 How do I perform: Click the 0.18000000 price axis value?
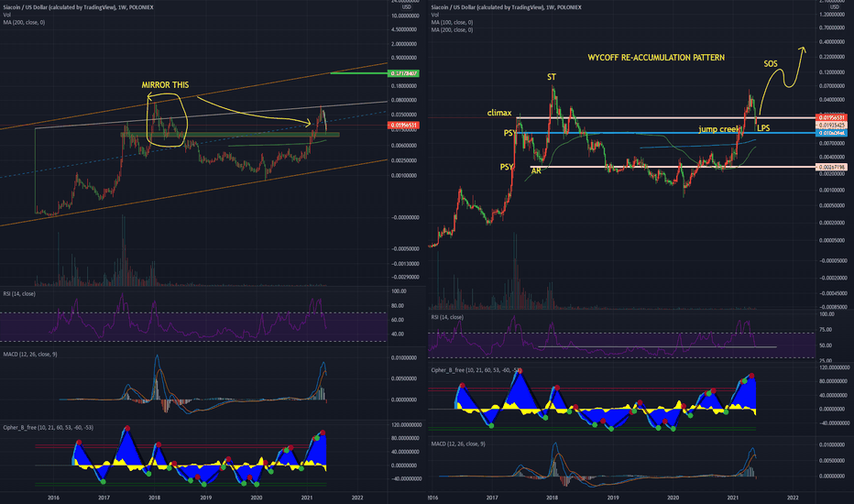point(405,86)
